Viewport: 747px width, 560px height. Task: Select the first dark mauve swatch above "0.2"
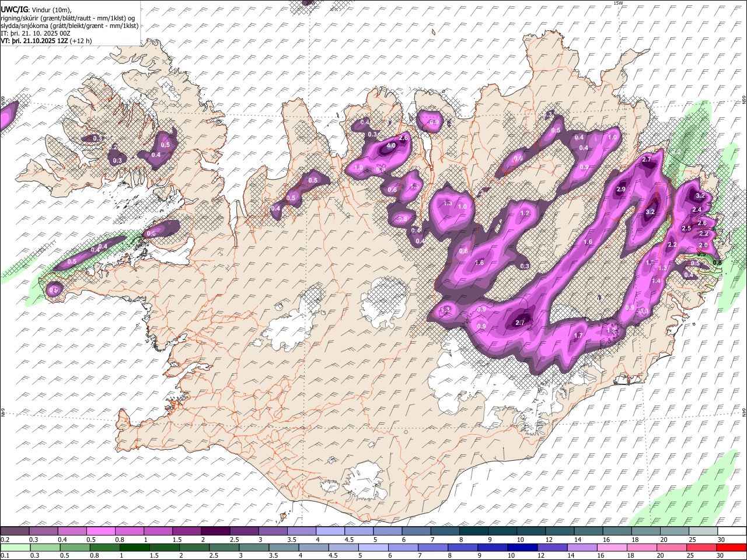(x=15, y=531)
